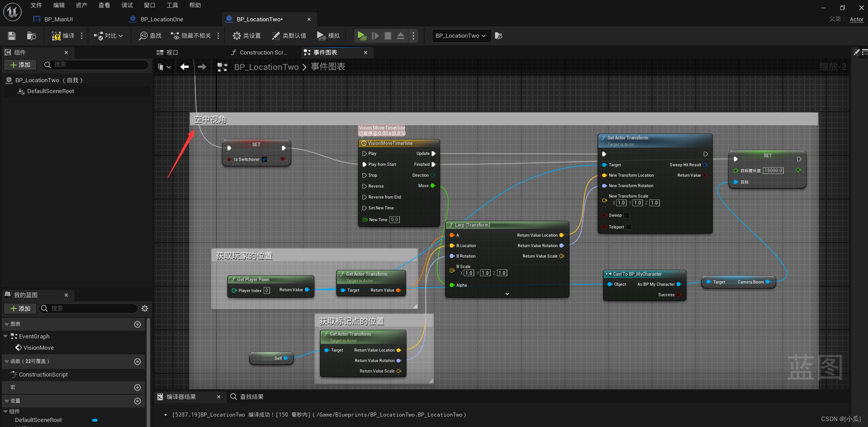Image resolution: width=868 pixels, height=427 pixels.
Task: Toggle 隐藏不相关 hide unrelated nodes
Action: [x=191, y=36]
